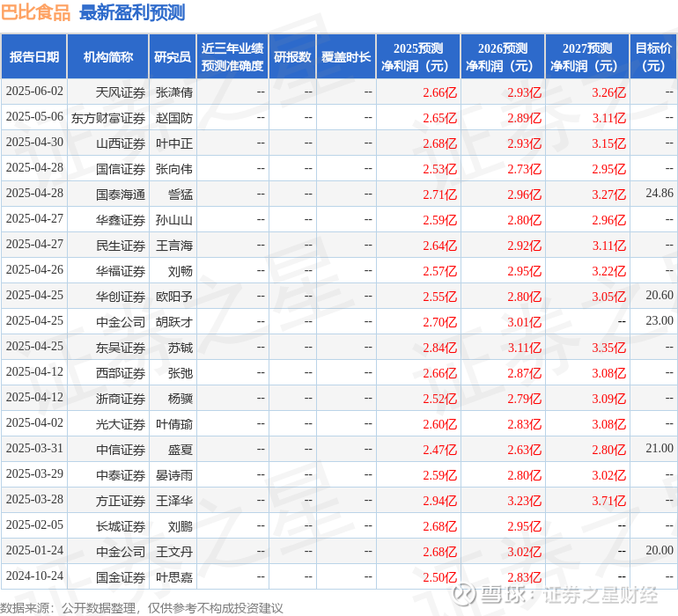
Task: Click analyst name 晏诗雨
Action: click(x=173, y=475)
